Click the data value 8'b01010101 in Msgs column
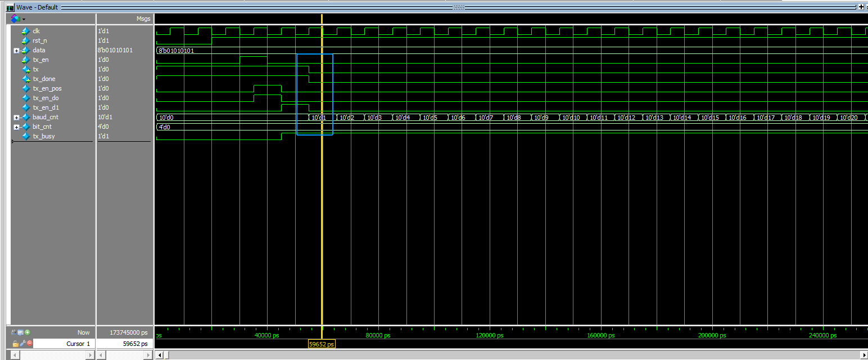 115,50
